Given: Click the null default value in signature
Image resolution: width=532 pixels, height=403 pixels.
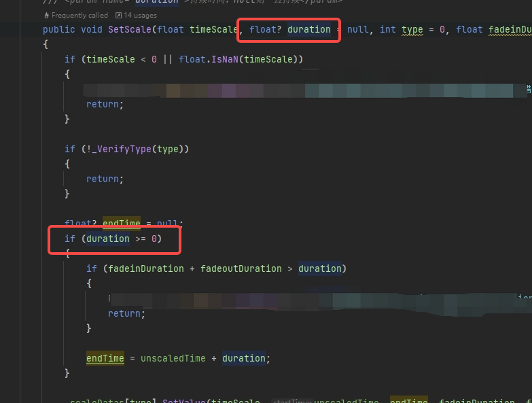Looking at the screenshot, I should (x=357, y=29).
